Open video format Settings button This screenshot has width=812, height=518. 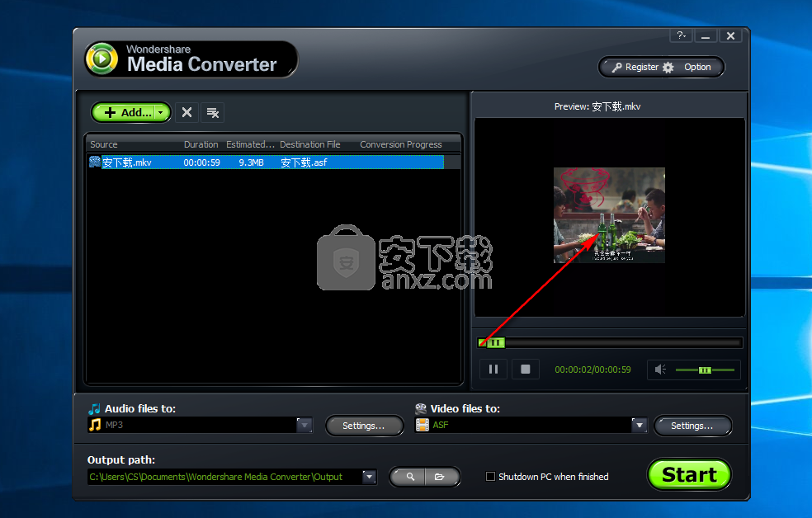tap(692, 426)
